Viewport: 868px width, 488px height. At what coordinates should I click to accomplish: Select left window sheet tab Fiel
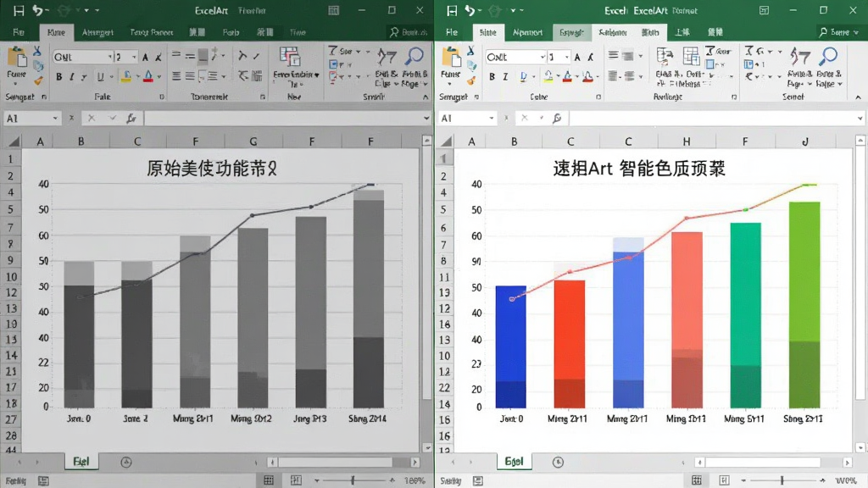81,462
